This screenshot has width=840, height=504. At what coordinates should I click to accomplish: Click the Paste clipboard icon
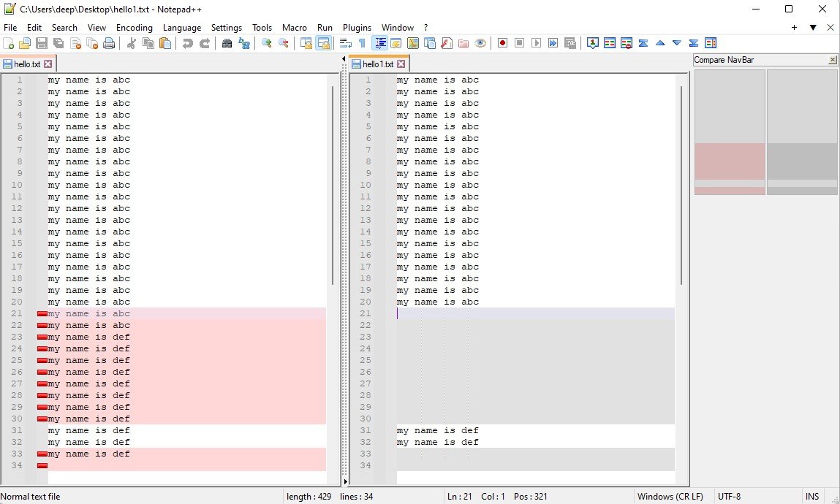[x=165, y=43]
